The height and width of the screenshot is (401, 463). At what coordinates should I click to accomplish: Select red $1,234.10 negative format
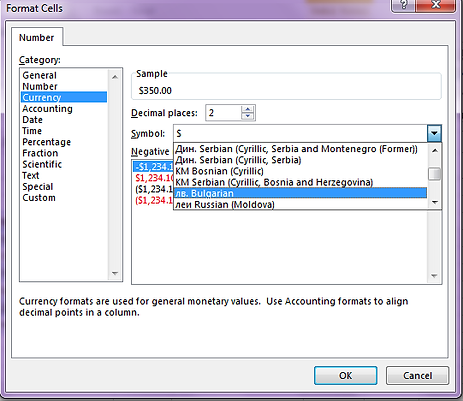click(153, 178)
